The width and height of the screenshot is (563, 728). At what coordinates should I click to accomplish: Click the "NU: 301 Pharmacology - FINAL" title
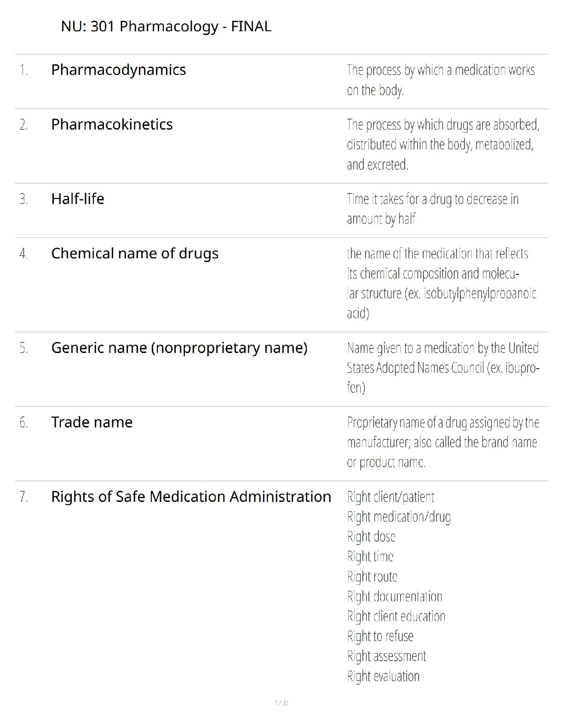pos(166,26)
